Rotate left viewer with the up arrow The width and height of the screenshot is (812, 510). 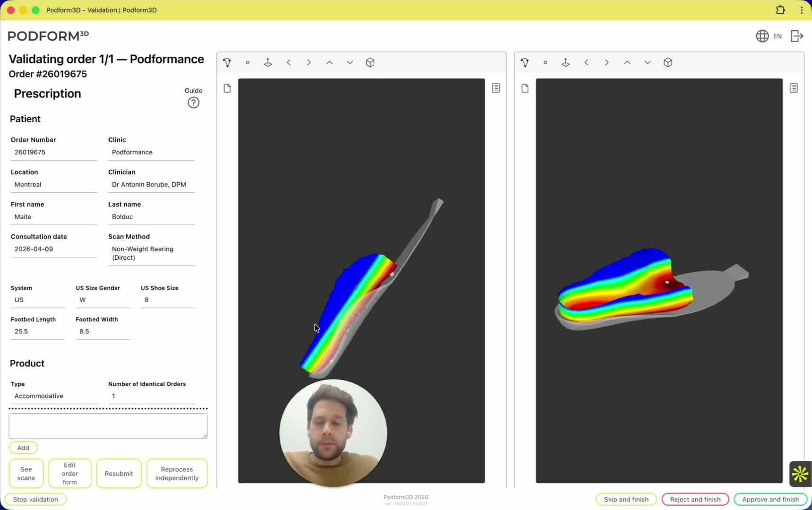click(x=329, y=62)
